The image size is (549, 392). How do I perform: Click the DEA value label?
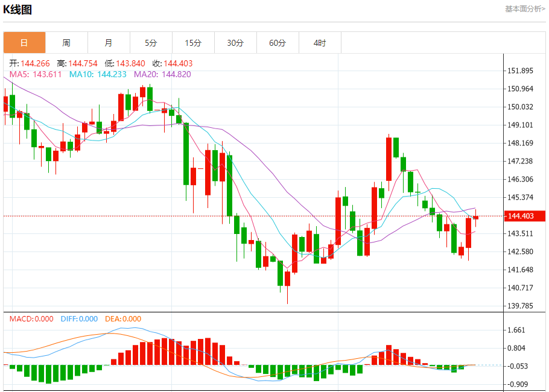tap(123, 319)
